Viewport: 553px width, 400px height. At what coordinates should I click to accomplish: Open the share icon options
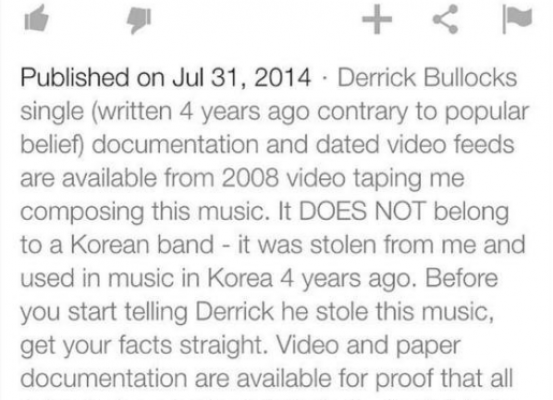pyautogui.click(x=446, y=19)
